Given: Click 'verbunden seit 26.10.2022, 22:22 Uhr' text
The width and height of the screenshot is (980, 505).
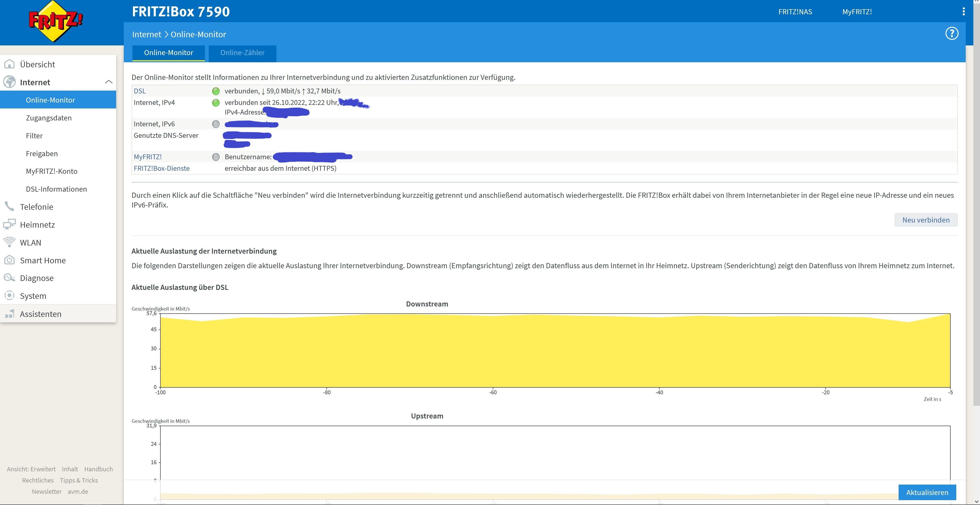Looking at the screenshot, I should click(281, 102).
